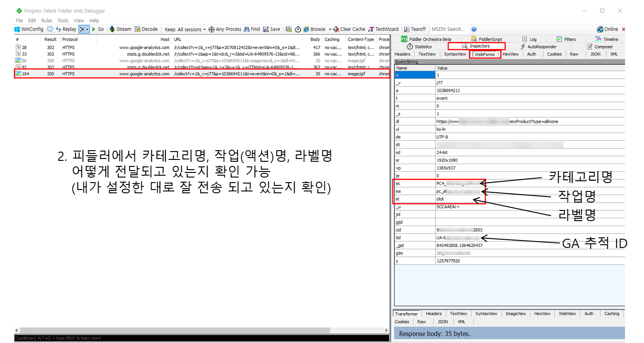
Task: Click the sessions list horizontal scrollbar left arrow
Action: [x=17, y=330]
